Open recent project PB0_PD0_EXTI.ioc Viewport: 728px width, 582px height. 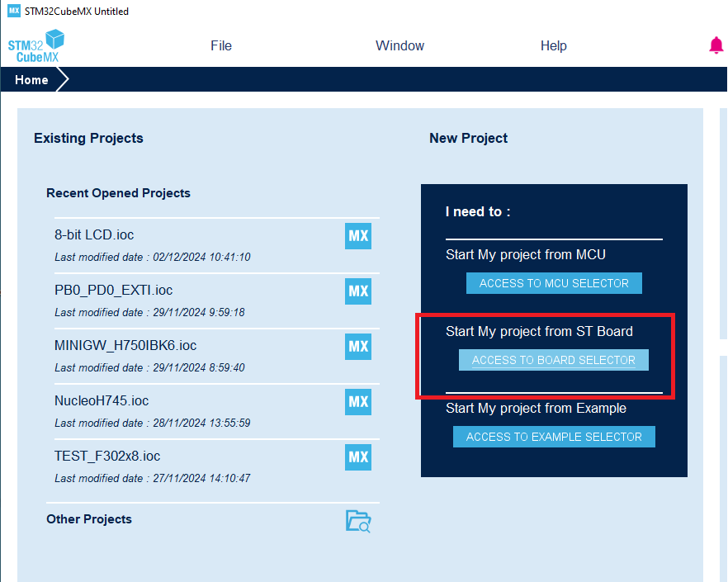(x=113, y=290)
